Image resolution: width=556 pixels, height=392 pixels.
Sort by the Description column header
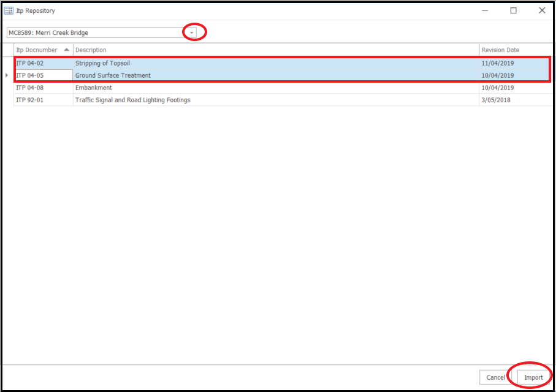pyautogui.click(x=91, y=50)
